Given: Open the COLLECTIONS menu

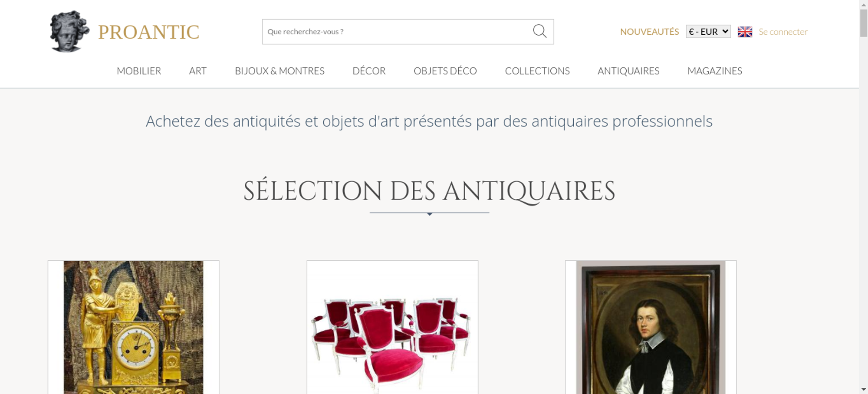Looking at the screenshot, I should [537, 71].
